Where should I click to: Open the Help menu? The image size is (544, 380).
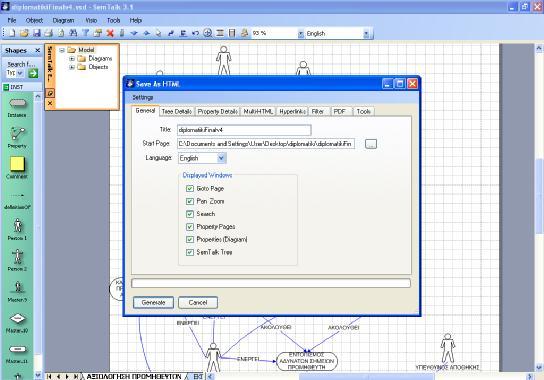pos(136,20)
